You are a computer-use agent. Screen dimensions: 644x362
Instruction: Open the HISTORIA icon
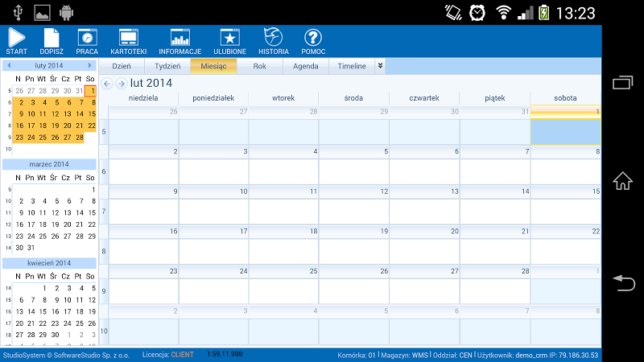point(274,41)
